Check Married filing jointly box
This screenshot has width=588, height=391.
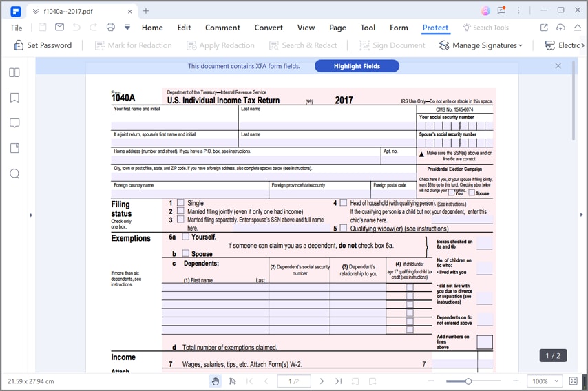click(x=180, y=211)
